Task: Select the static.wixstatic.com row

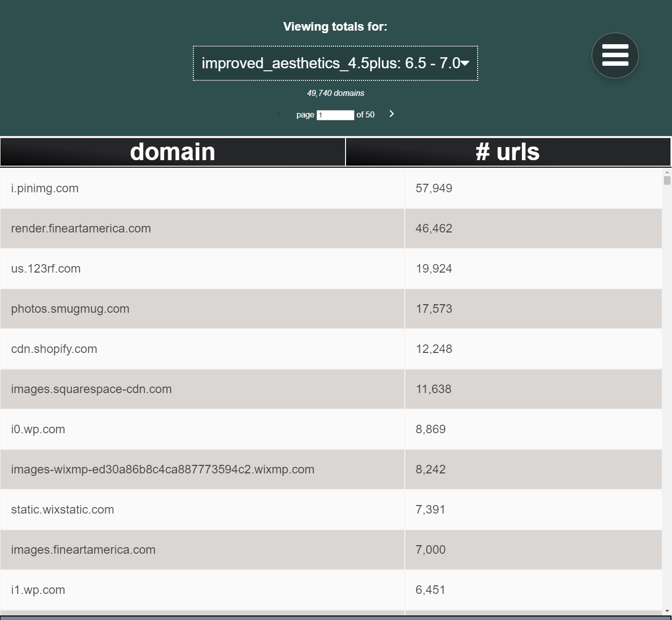Action: tap(331, 510)
